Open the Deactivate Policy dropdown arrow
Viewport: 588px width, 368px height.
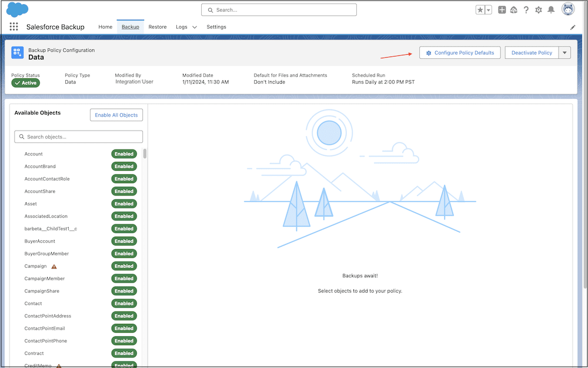[x=563, y=52]
